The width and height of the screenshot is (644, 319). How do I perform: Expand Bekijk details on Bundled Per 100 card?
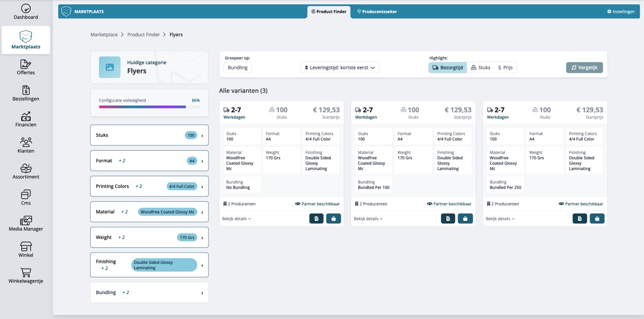(368, 219)
